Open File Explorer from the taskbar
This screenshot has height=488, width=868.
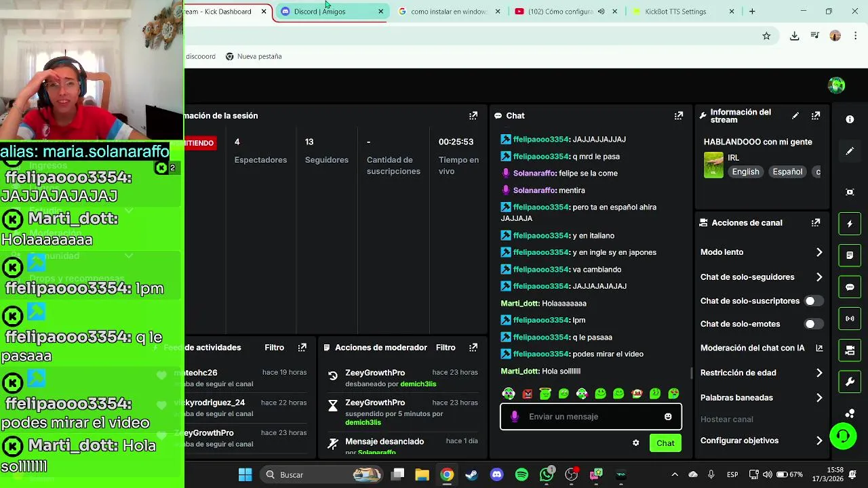422,474
